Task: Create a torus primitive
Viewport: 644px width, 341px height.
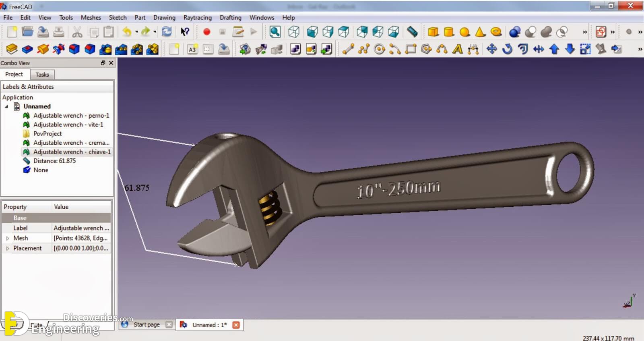Action: coord(496,31)
